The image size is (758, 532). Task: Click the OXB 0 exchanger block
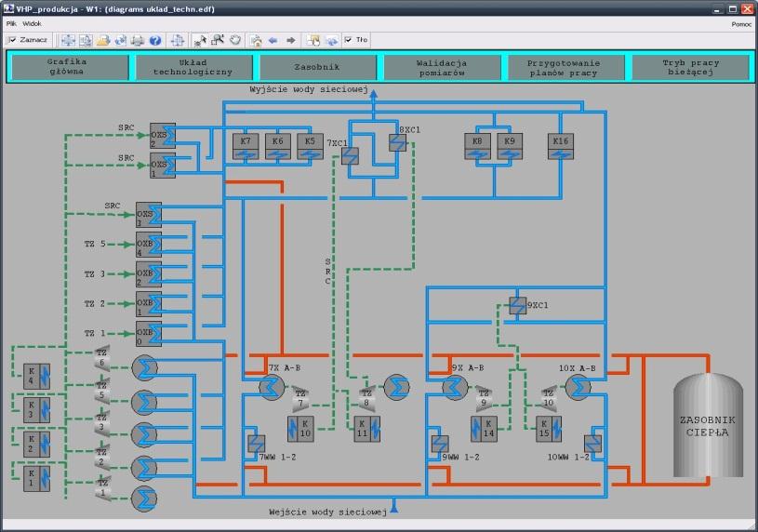(x=149, y=334)
